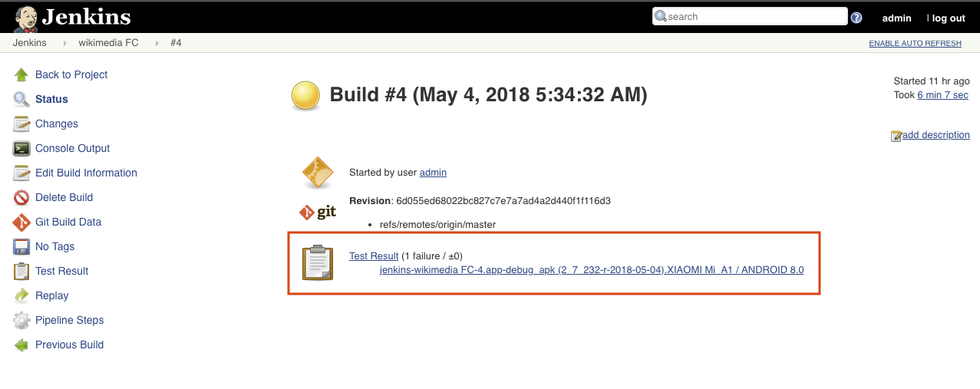This screenshot has width=980, height=389.
Task: Open the wikimedia FC breadcrumb
Action: pos(108,43)
